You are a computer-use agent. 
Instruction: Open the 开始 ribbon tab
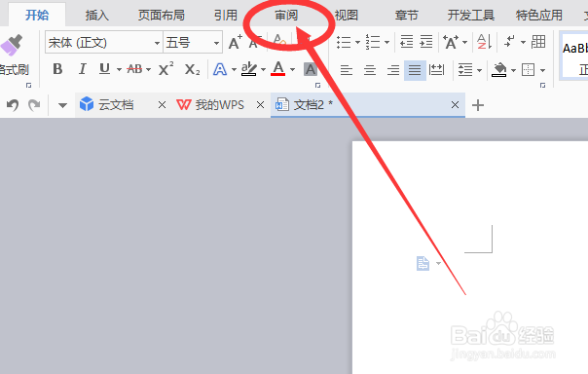(x=37, y=15)
